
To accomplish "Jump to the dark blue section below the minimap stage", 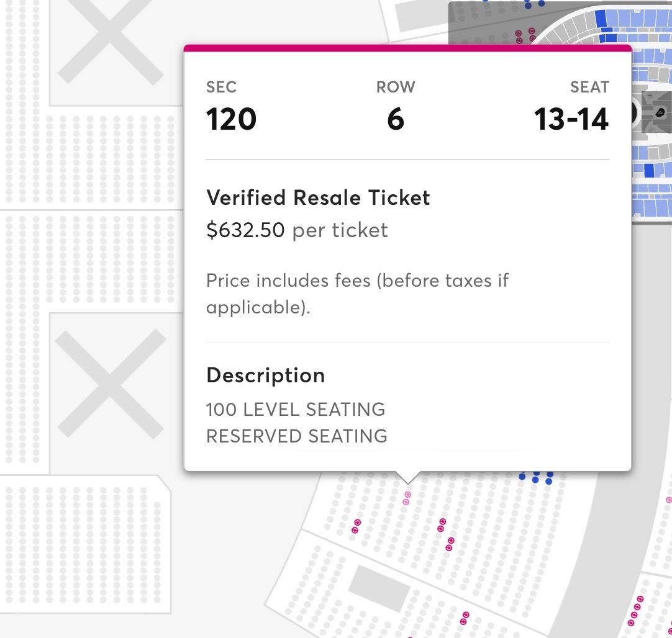I will [x=649, y=170].
